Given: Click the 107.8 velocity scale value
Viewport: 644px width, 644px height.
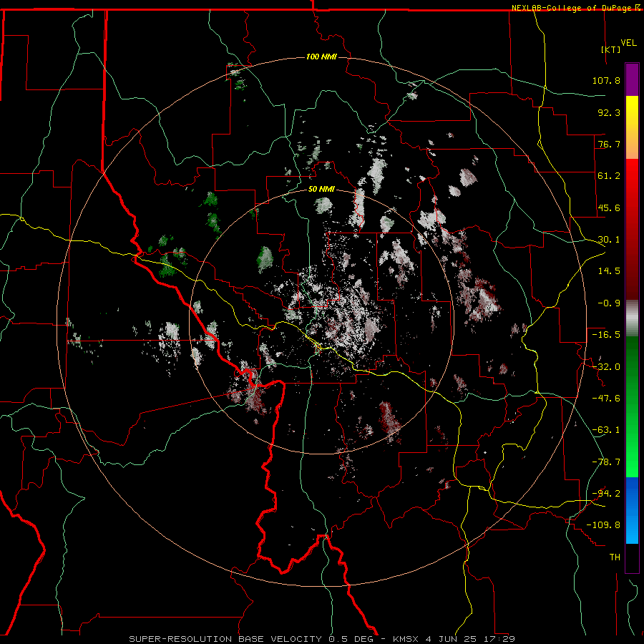Looking at the screenshot, I should 606,80.
